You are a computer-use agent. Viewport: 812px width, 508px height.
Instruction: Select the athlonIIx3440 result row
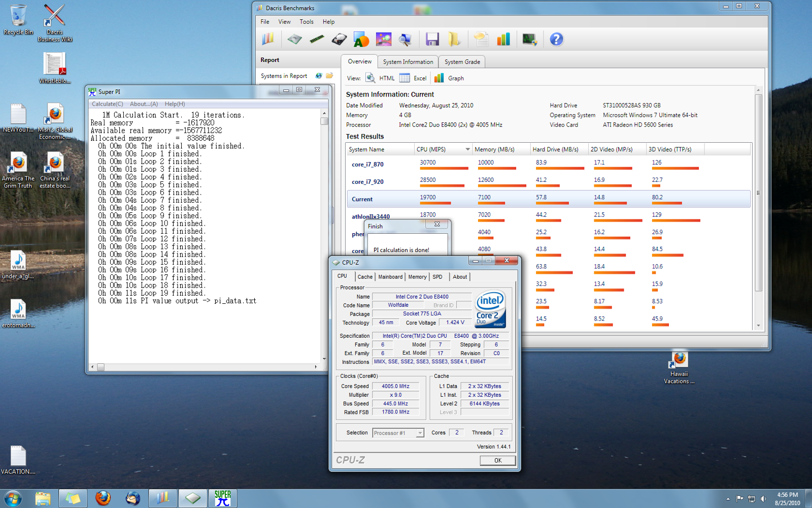click(x=549, y=216)
